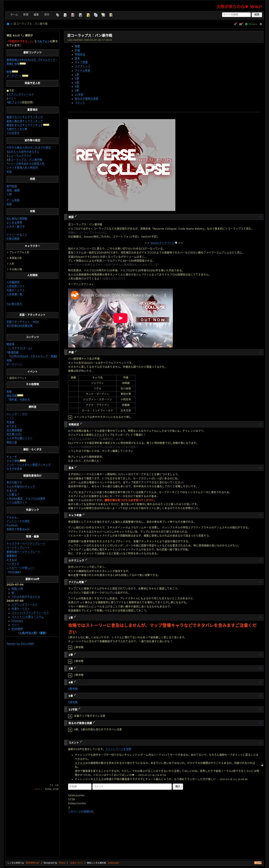Click the edit pencil beside キャラ考察 heading
269x868 pixels.
84,514
